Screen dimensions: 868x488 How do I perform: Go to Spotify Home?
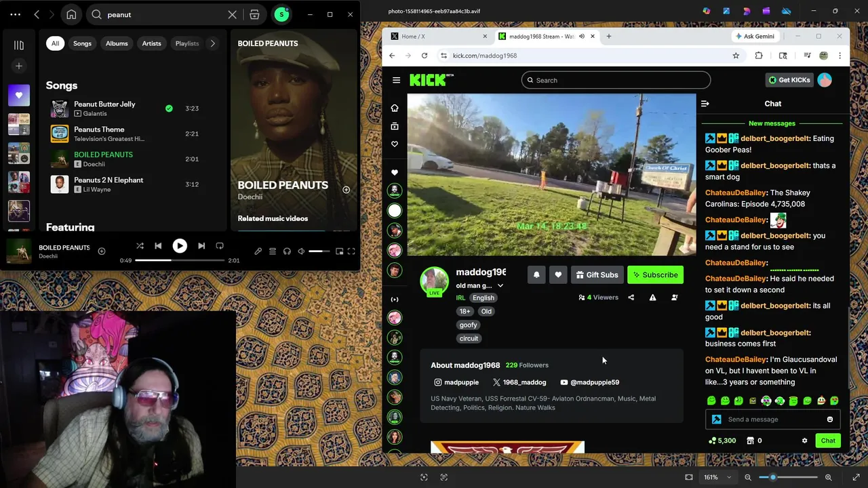click(x=71, y=14)
